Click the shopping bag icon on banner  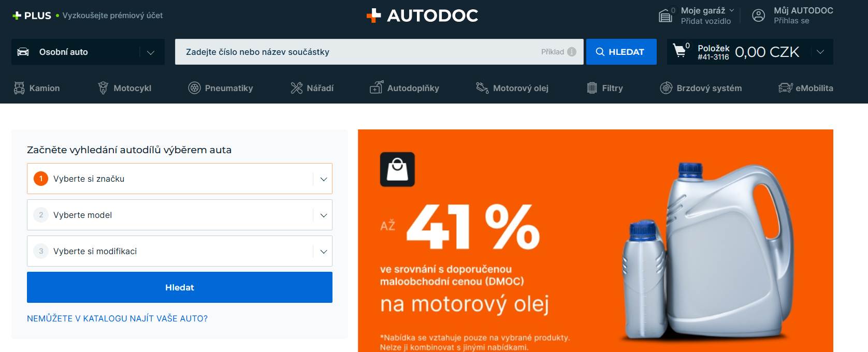pos(397,169)
